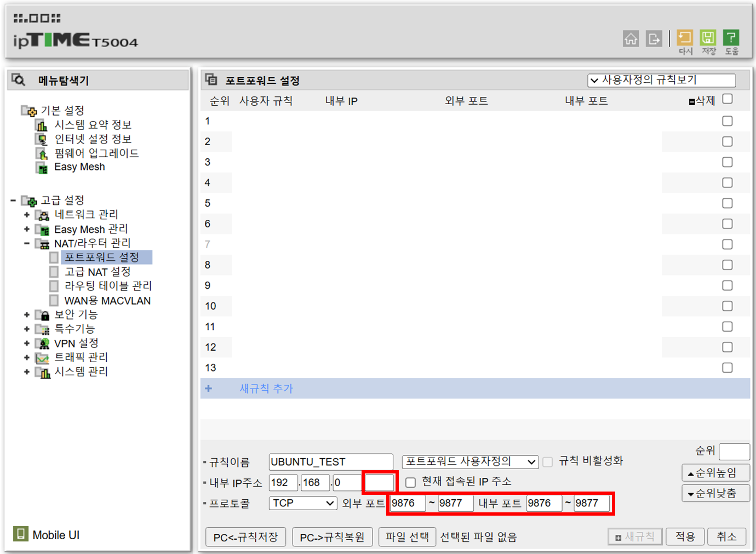
Task: Click the 메뉴탐색기 search icon
Action: (19, 80)
